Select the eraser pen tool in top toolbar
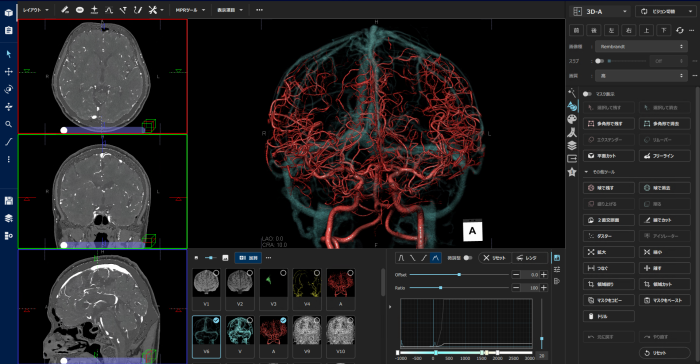This screenshot has width=700, height=364. pyautogui.click(x=65, y=9)
